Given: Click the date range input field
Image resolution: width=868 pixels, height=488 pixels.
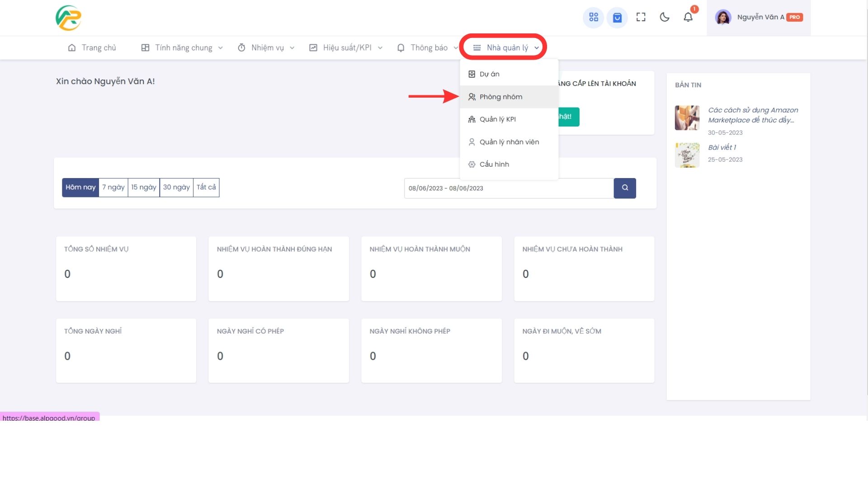Looking at the screenshot, I should [509, 188].
